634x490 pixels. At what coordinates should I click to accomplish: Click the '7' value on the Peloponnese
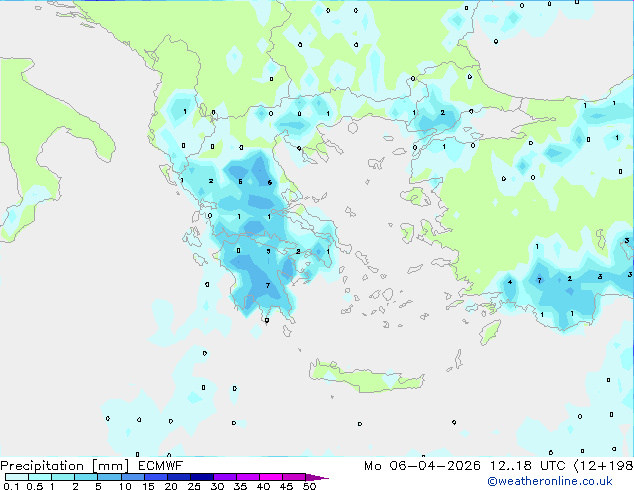point(268,285)
